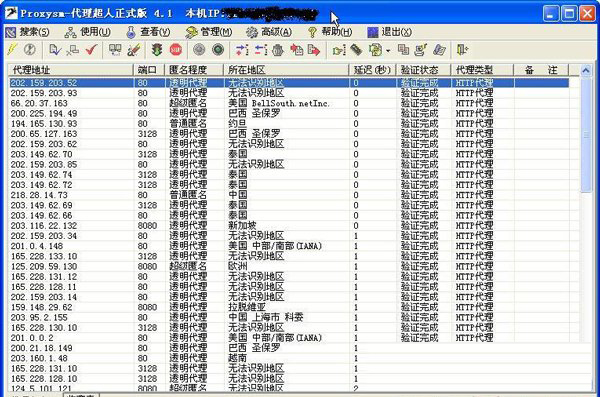Click the yellow exit door toolbar icon
Viewport: 600px width, 397px height.
click(x=462, y=50)
